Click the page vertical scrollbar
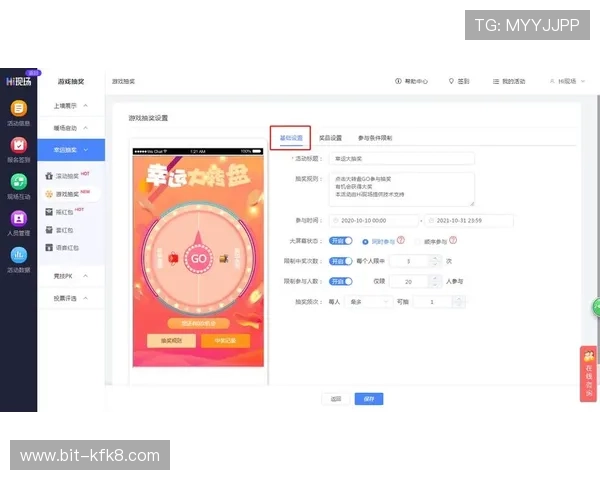Viewport: 600px width, 480px height. tap(598, 230)
